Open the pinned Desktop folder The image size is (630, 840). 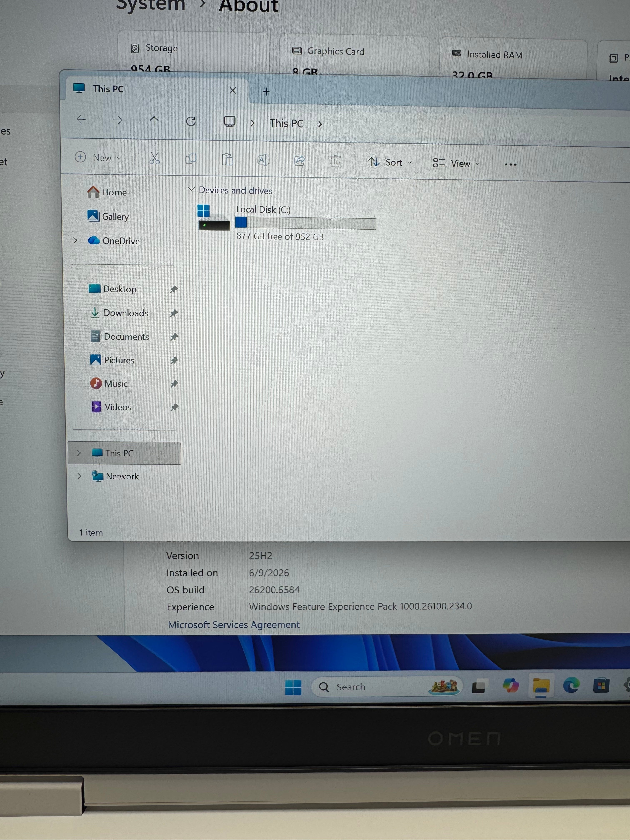(112, 289)
